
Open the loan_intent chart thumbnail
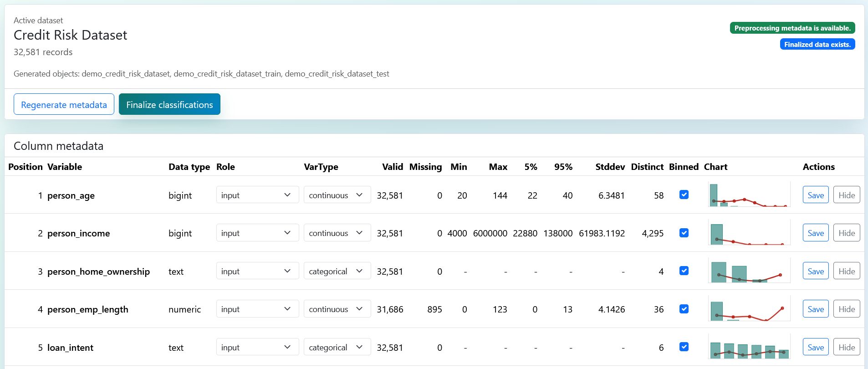(749, 347)
